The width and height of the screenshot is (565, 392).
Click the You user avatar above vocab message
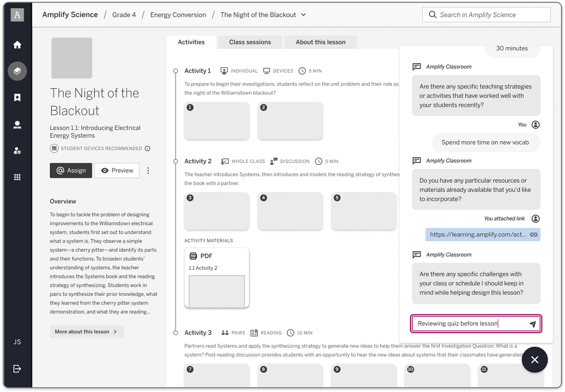point(536,124)
